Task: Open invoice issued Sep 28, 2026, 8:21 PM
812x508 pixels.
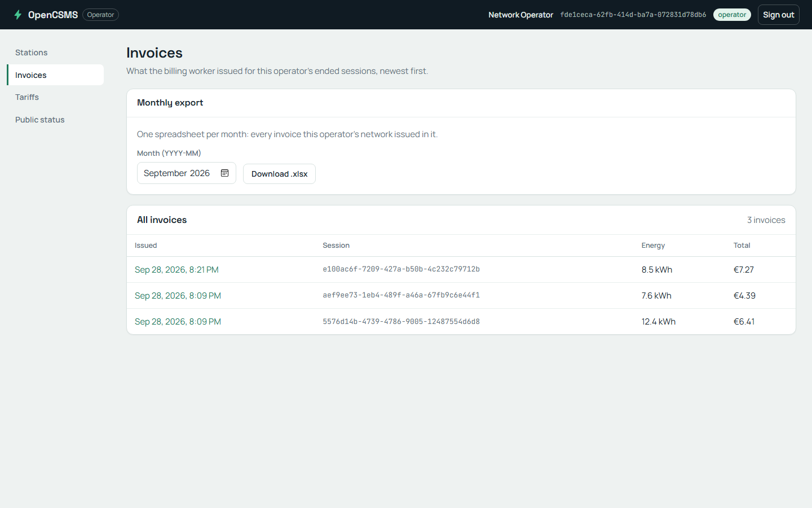Action: [x=176, y=270]
